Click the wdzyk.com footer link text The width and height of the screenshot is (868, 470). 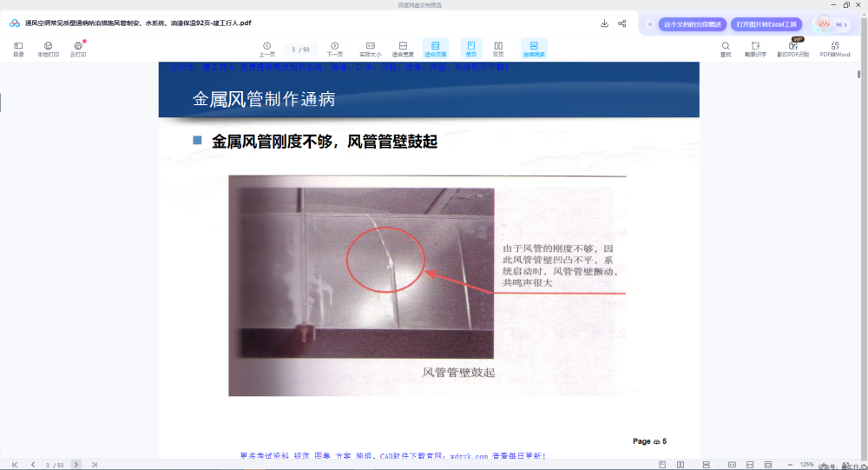(469, 456)
